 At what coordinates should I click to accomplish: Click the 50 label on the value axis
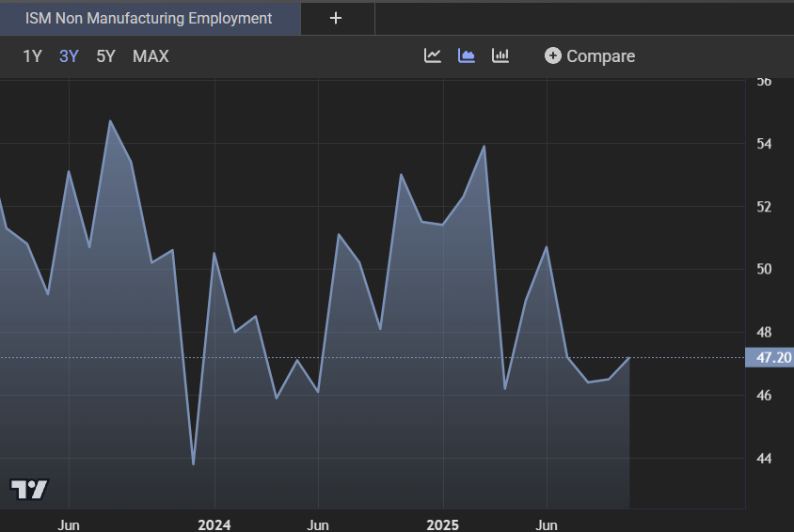tap(764, 270)
